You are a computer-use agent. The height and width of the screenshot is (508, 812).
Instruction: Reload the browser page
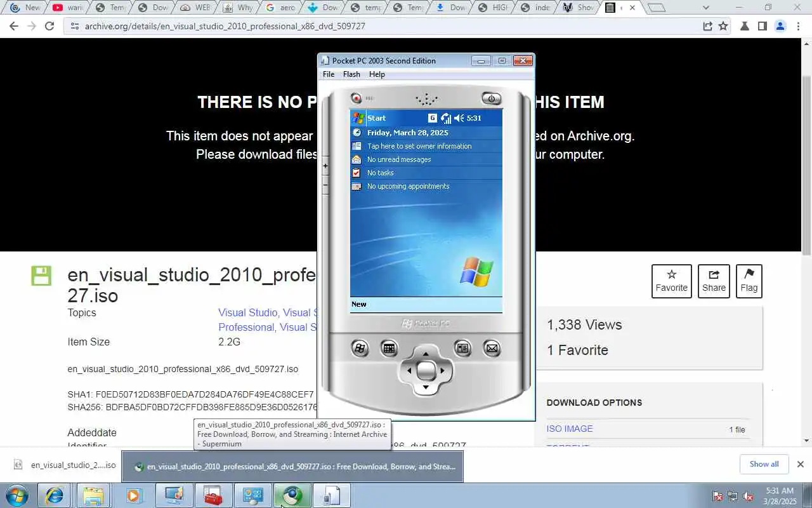click(49, 26)
